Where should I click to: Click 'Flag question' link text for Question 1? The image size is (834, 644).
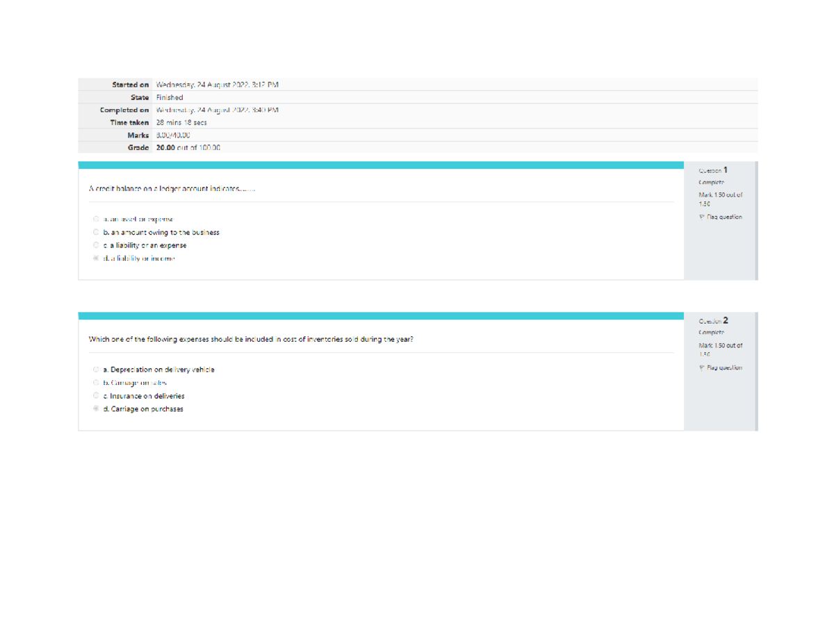tap(724, 217)
